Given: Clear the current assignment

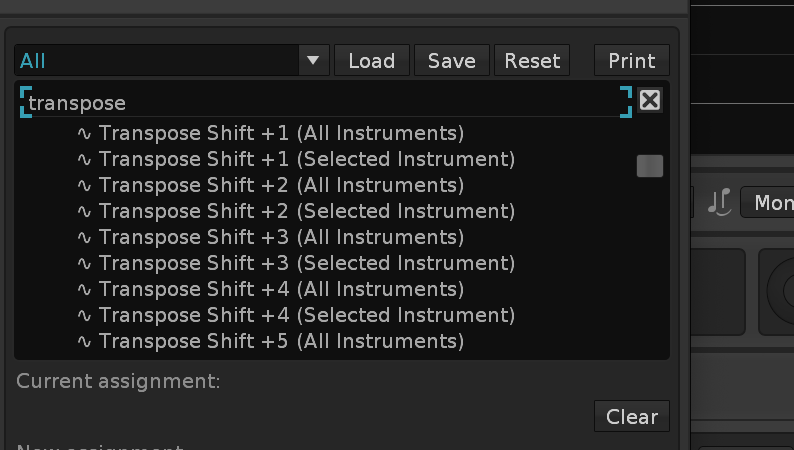Looking at the screenshot, I should pos(632,416).
